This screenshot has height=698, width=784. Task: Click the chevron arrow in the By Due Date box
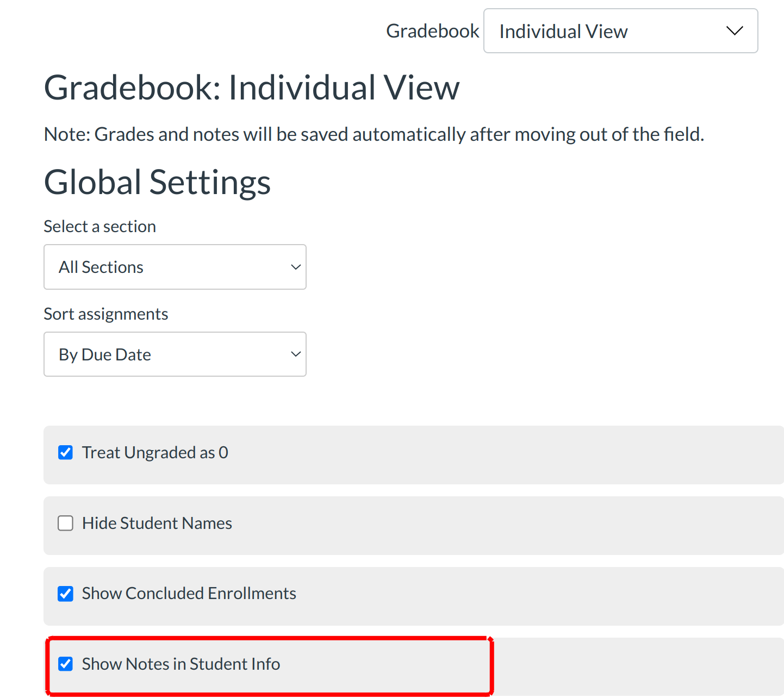coord(296,354)
